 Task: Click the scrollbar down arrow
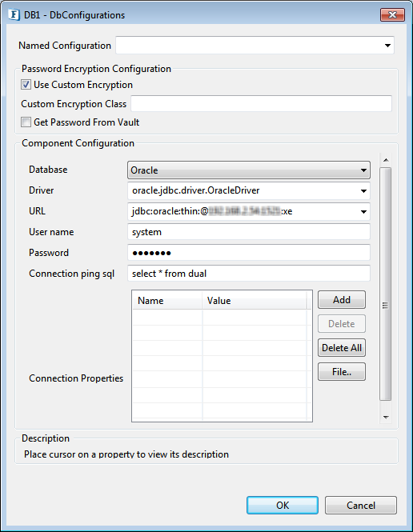click(x=386, y=418)
